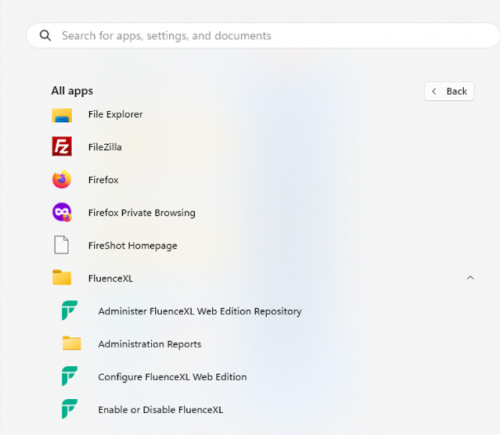The height and width of the screenshot is (435, 500).
Task: Click the FireShot Homepage document icon
Action: (61, 245)
